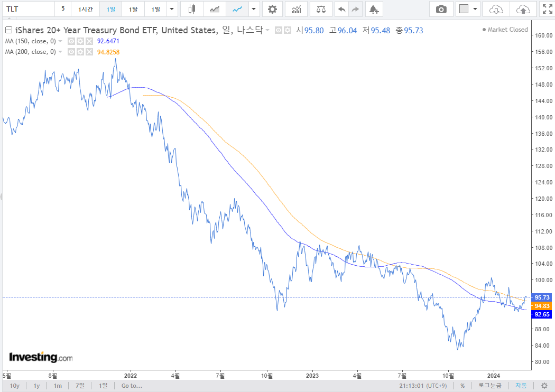Click the 160.00 price axis label

click(544, 35)
